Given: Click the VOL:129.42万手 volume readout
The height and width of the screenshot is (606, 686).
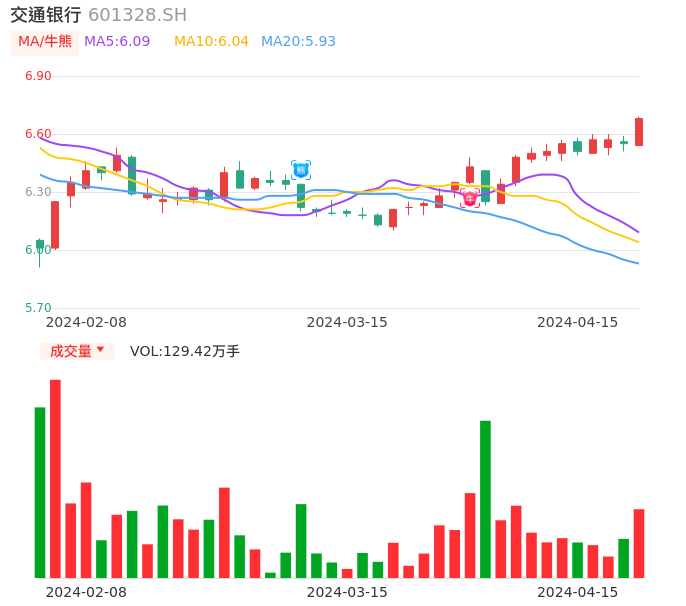Looking at the screenshot, I should tap(185, 351).
